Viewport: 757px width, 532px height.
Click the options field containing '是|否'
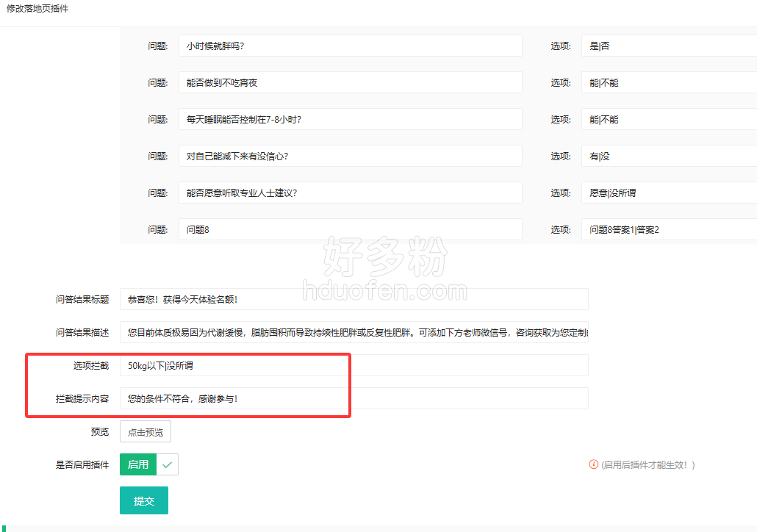[x=669, y=46]
